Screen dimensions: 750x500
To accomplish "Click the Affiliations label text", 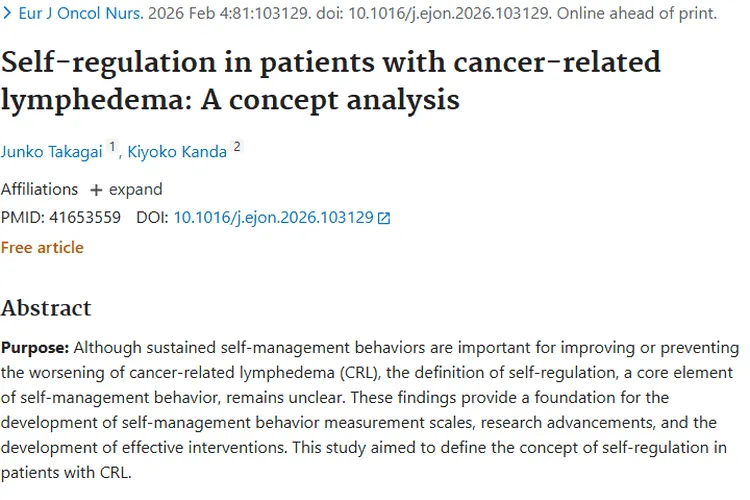I will pyautogui.click(x=39, y=189).
